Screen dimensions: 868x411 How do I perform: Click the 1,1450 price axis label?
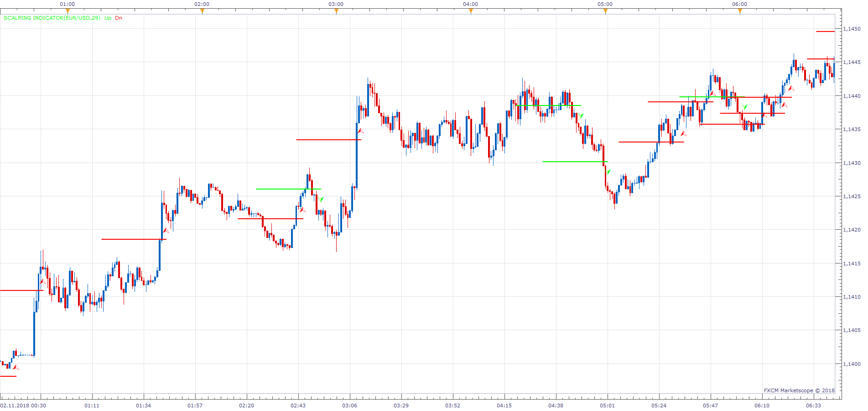click(852, 29)
